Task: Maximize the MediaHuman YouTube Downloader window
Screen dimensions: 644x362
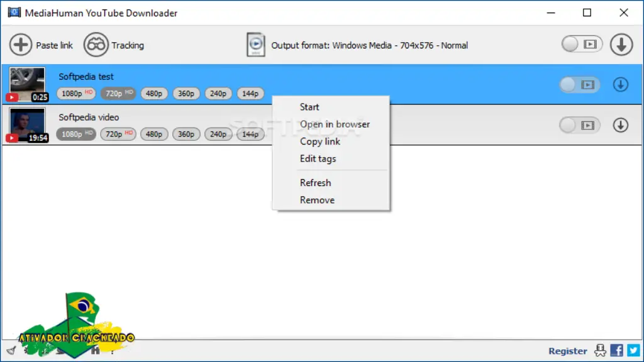Action: [587, 13]
